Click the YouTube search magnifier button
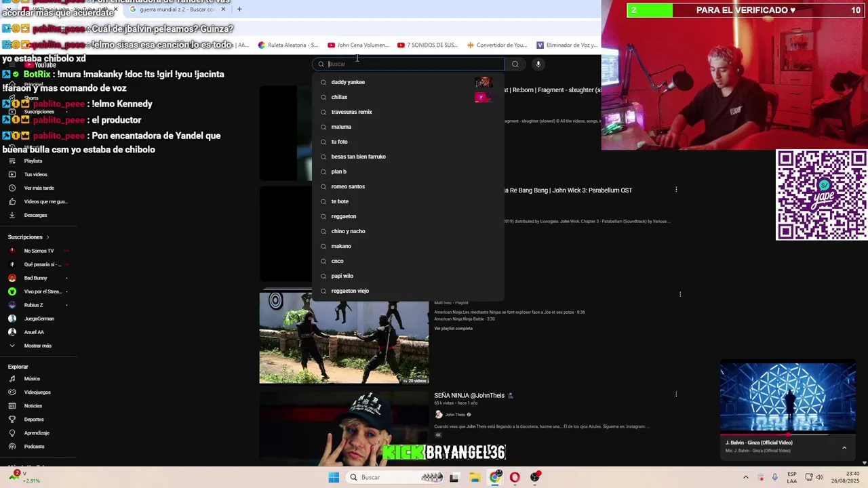This screenshot has height=488, width=868. 515,64
